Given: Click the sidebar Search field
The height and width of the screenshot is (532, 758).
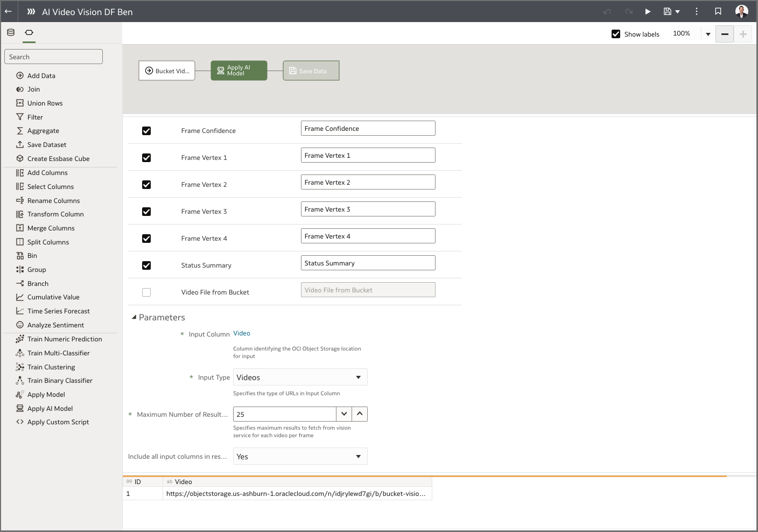Looking at the screenshot, I should point(53,56).
